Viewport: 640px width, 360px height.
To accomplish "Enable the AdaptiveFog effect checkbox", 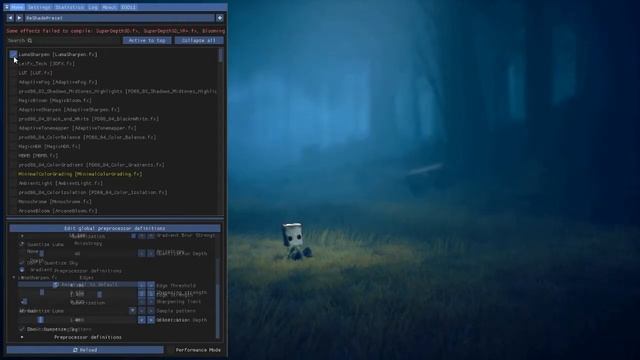I will click(x=13, y=82).
